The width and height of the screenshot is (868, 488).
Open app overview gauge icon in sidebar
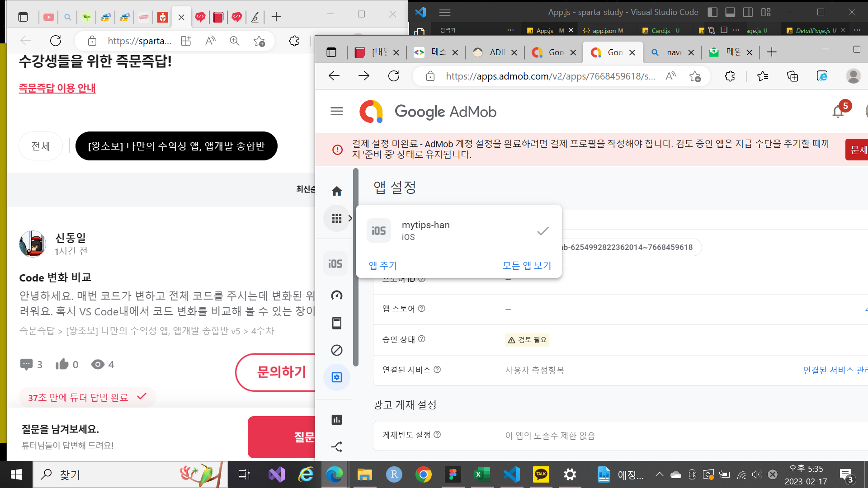[336, 296]
